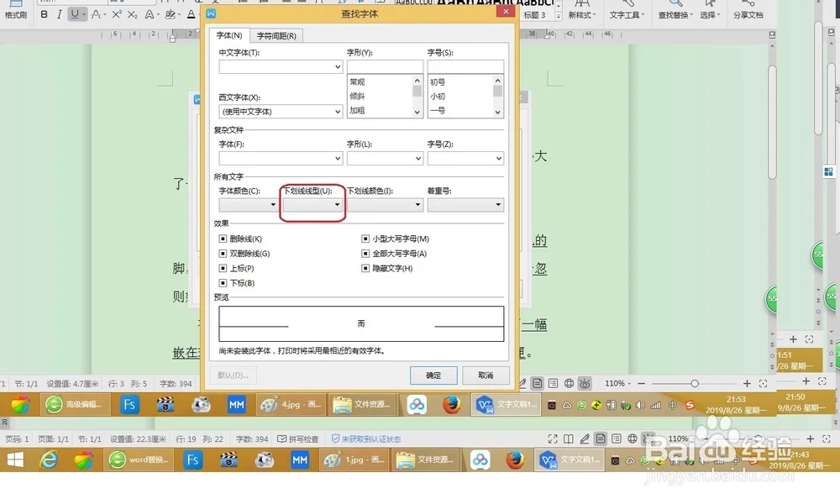The height and width of the screenshot is (504, 840).
Task: Apply superscript X² formatting
Action: 117,14
